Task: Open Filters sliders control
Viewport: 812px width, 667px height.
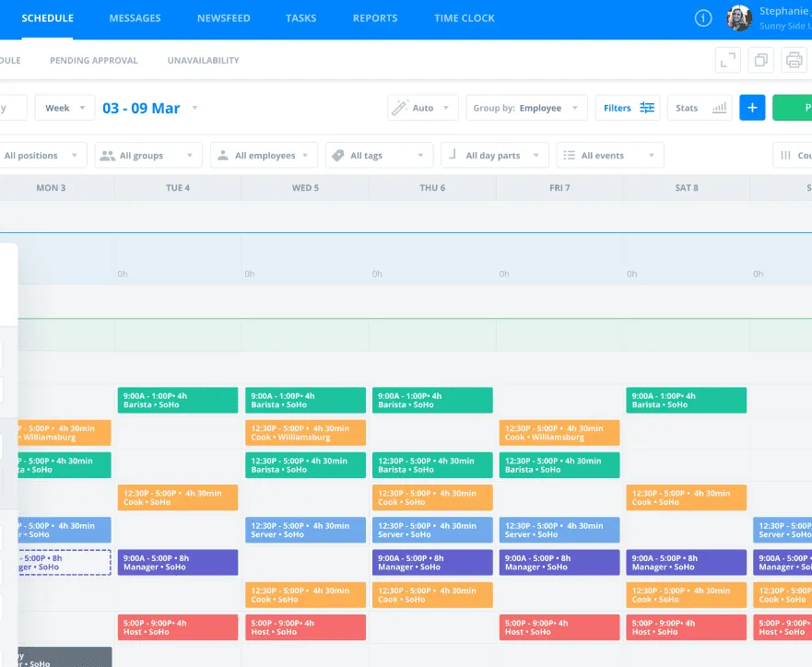Action: click(628, 108)
